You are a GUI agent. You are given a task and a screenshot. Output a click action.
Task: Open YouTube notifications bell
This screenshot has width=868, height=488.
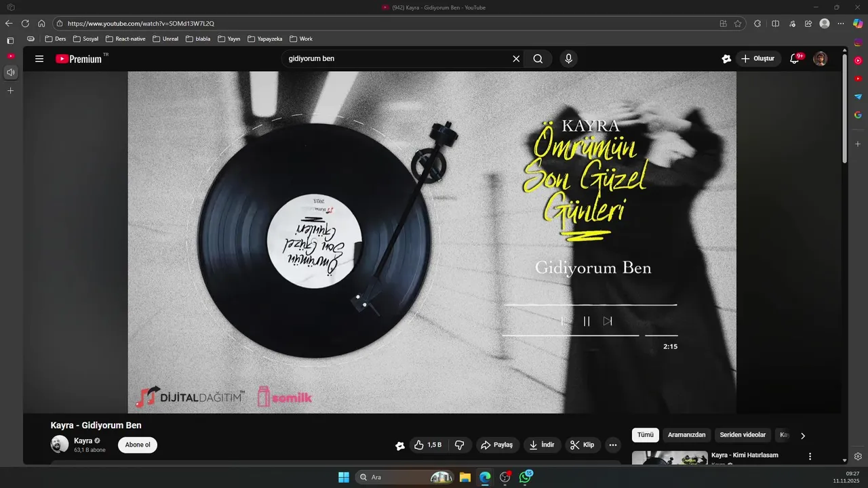pyautogui.click(x=795, y=59)
